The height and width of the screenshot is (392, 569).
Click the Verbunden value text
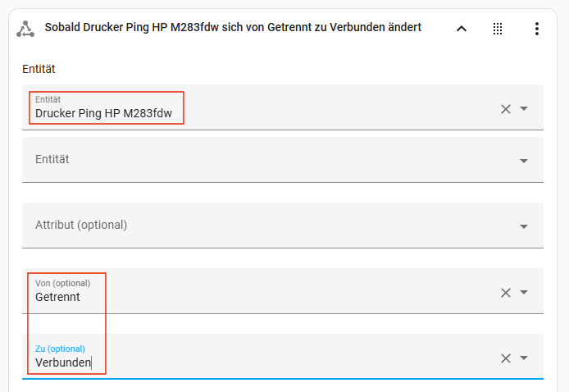coord(63,362)
